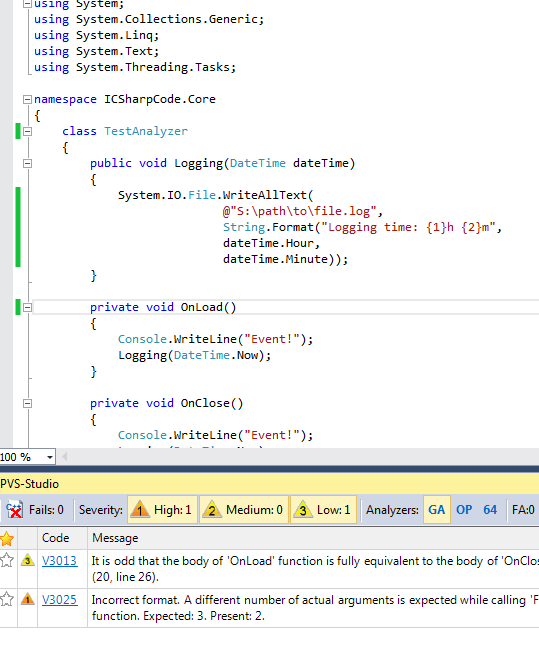Click the level 3 warning icon on V3013

pos(28,560)
